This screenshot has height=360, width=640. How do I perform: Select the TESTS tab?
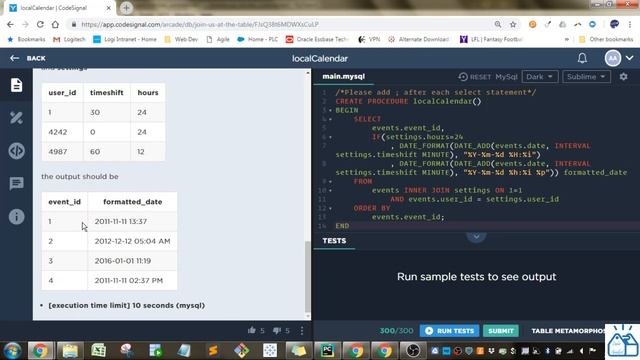tap(334, 241)
